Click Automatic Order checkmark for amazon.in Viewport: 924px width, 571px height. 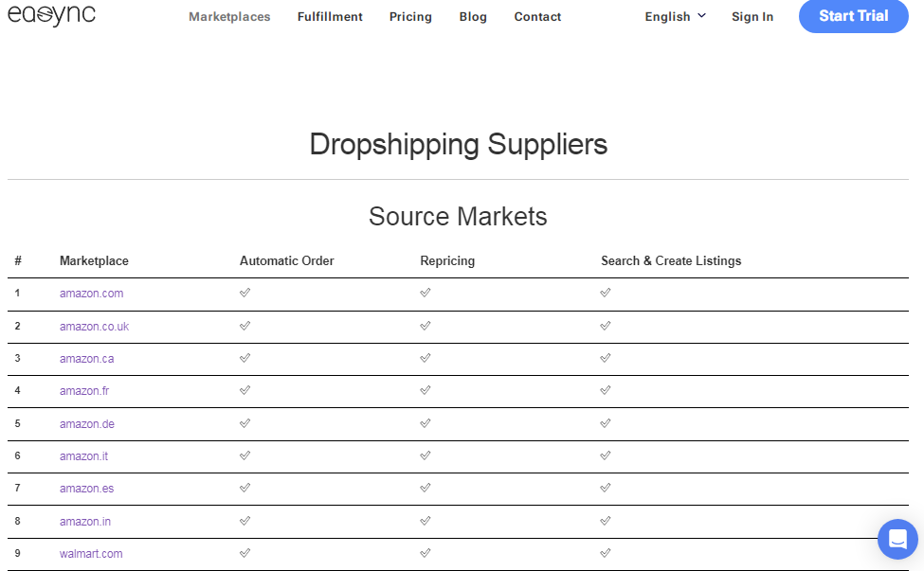click(x=245, y=521)
